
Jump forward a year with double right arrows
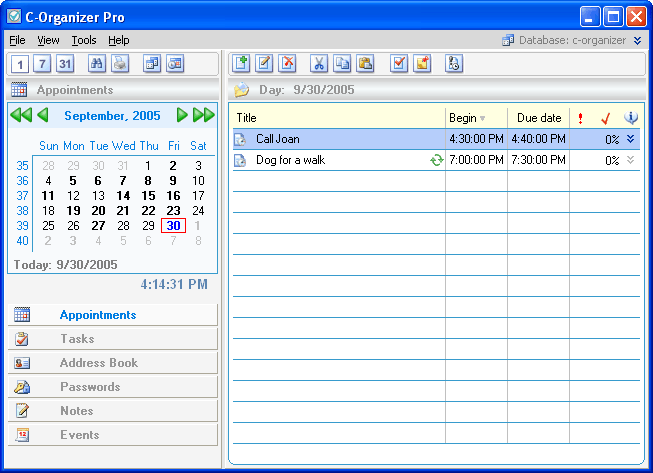204,115
